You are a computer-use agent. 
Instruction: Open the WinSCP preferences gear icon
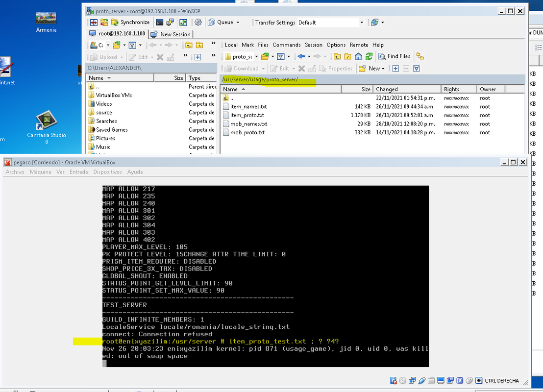(x=198, y=22)
